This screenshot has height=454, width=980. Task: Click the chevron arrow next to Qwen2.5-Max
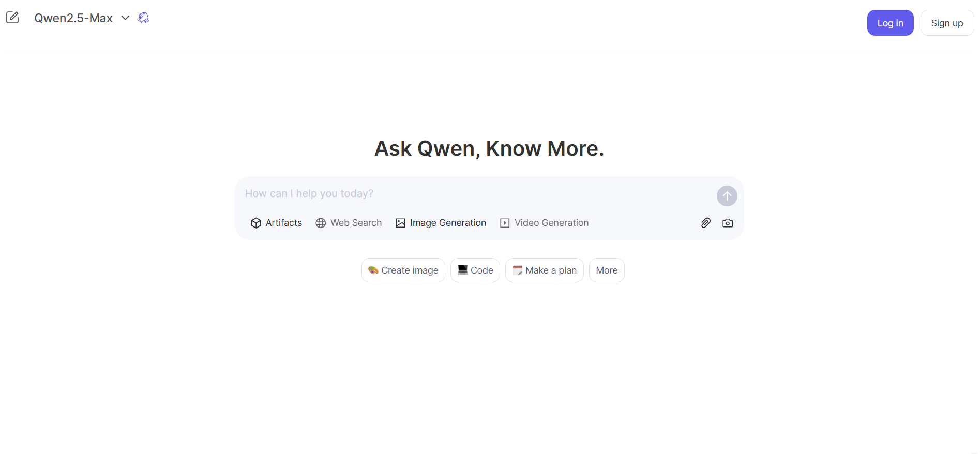coord(125,18)
